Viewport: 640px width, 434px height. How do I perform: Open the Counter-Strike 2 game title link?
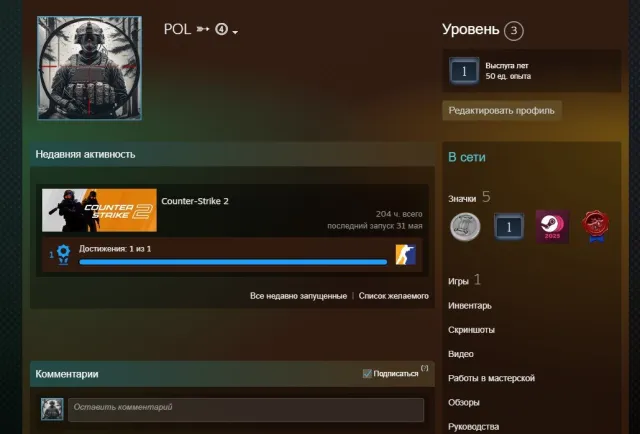point(195,201)
